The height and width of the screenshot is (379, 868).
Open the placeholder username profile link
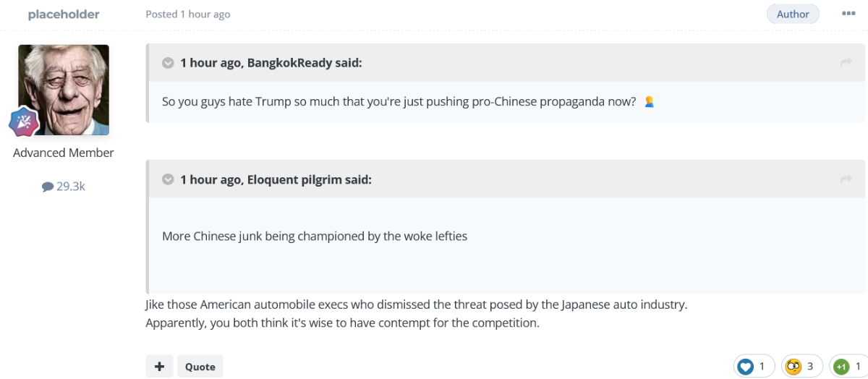click(x=64, y=14)
